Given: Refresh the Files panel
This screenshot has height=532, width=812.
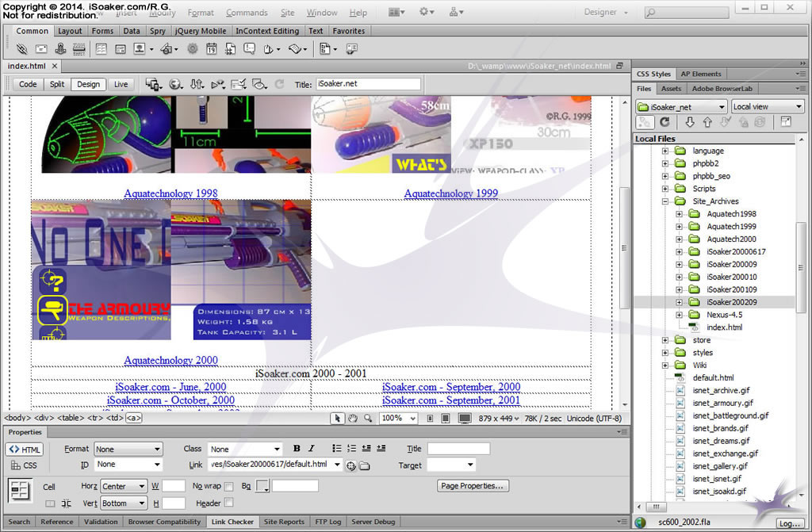Looking at the screenshot, I should pyautogui.click(x=665, y=122).
